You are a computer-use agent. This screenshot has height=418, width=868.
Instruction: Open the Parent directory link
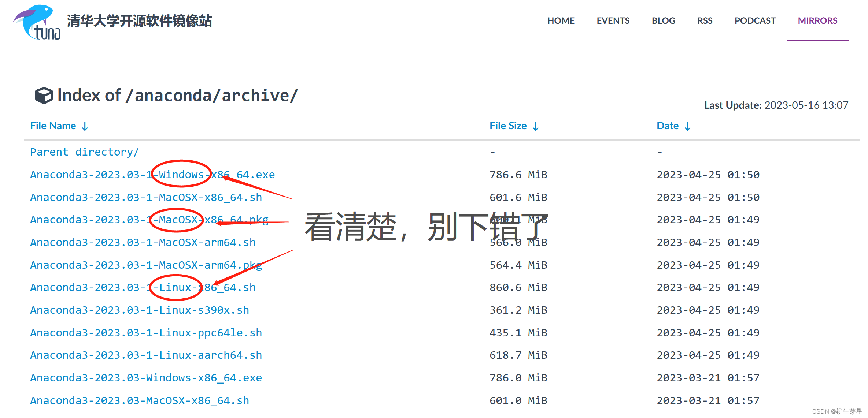[85, 152]
